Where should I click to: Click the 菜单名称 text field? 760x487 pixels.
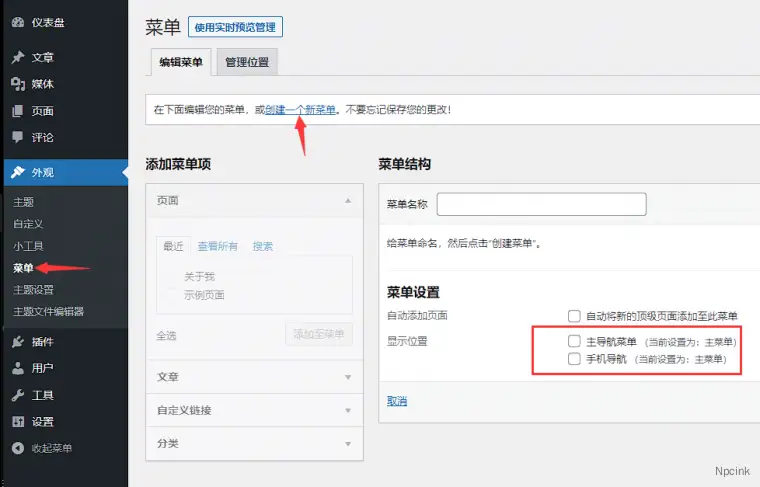[541, 204]
